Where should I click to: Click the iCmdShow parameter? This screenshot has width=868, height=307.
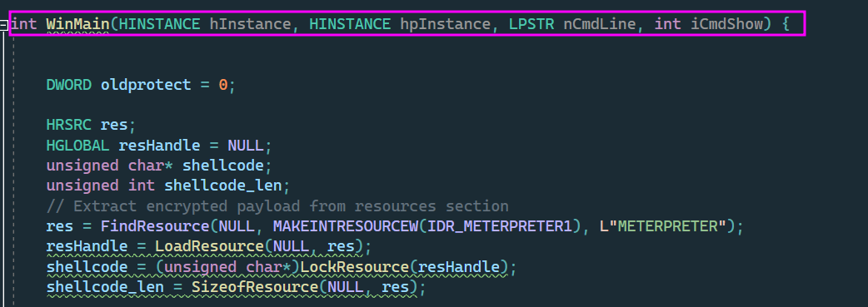click(x=726, y=24)
